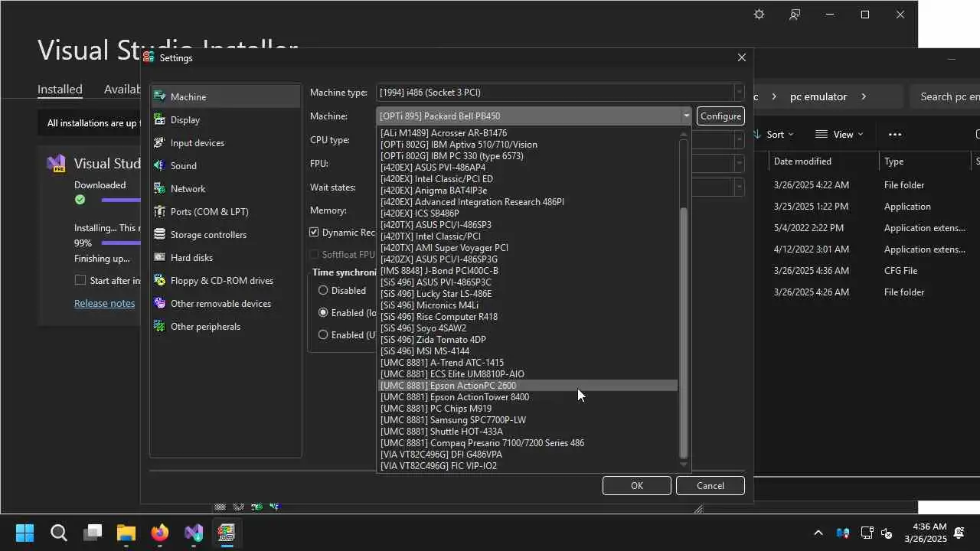Viewport: 980px width, 551px height.
Task: Choose Lucky Star LS-486E machine
Action: pos(528,294)
